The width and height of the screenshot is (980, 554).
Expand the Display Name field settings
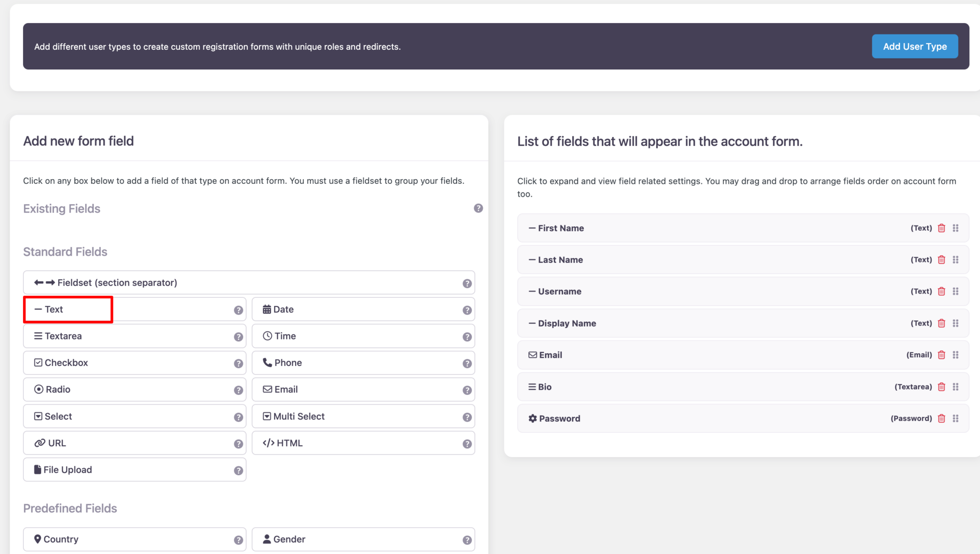(743, 323)
